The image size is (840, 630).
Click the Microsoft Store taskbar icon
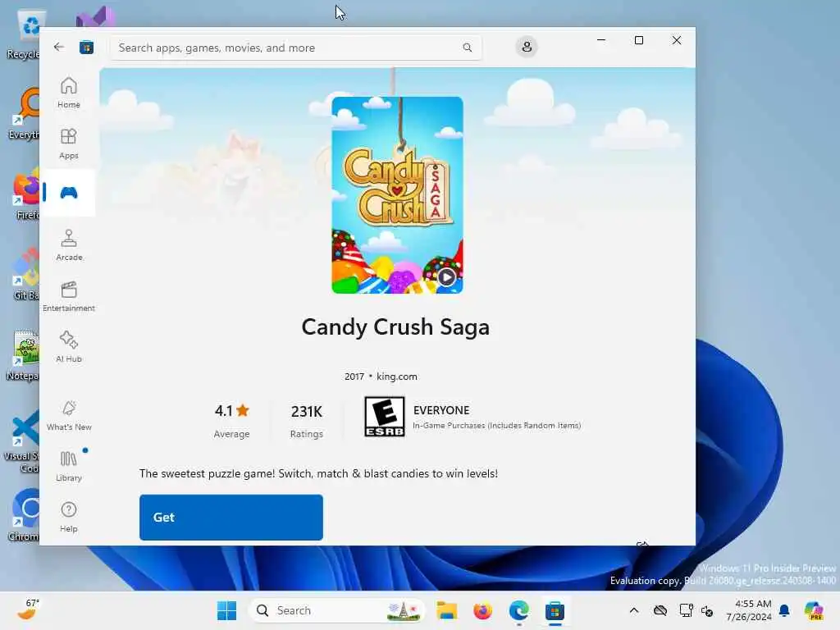[555, 610]
